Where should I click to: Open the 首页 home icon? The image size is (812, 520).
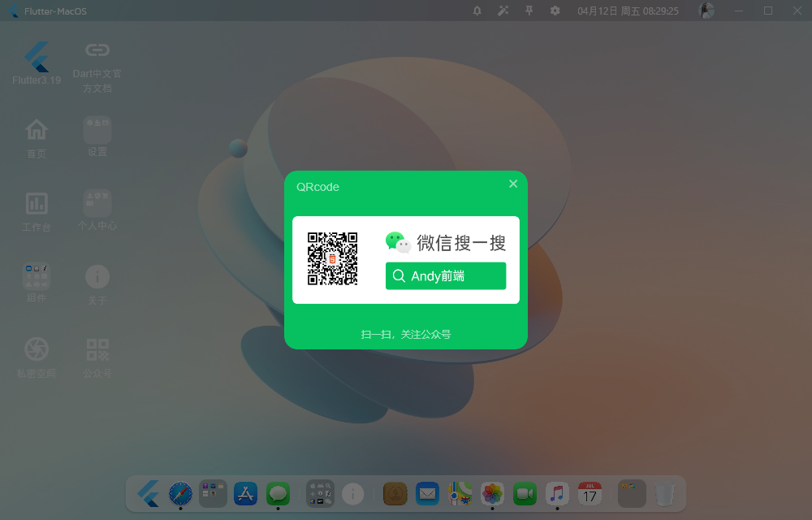click(x=37, y=129)
